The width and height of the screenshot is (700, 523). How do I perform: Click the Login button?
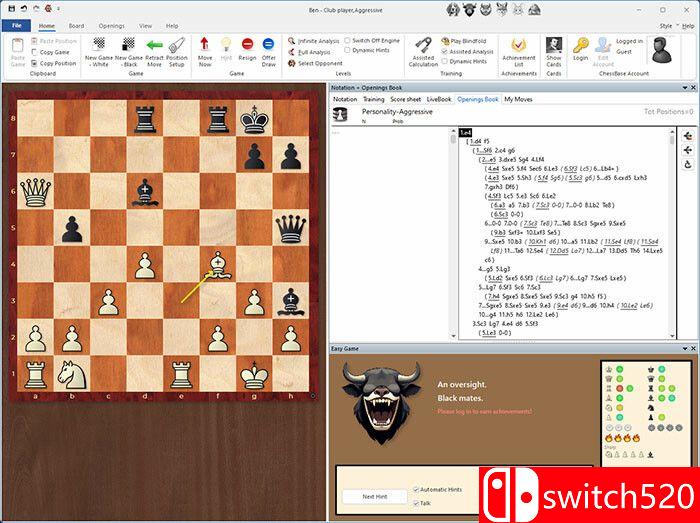[x=581, y=48]
